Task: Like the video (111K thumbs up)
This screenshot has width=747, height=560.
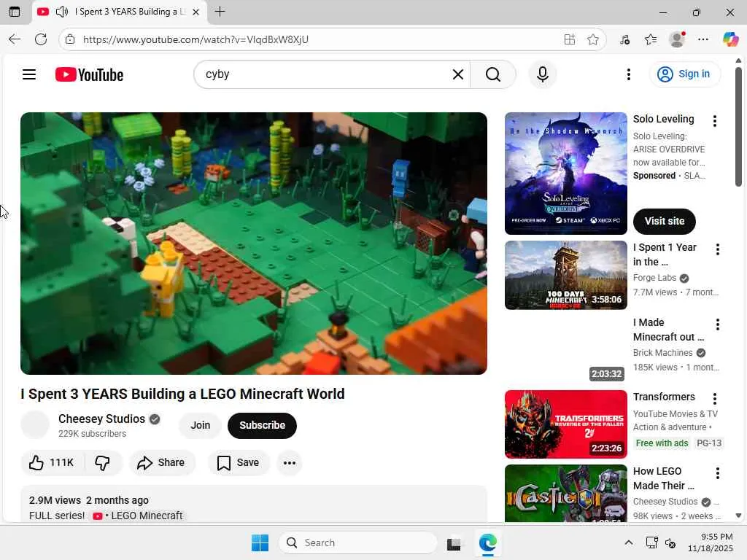Action: click(53, 462)
